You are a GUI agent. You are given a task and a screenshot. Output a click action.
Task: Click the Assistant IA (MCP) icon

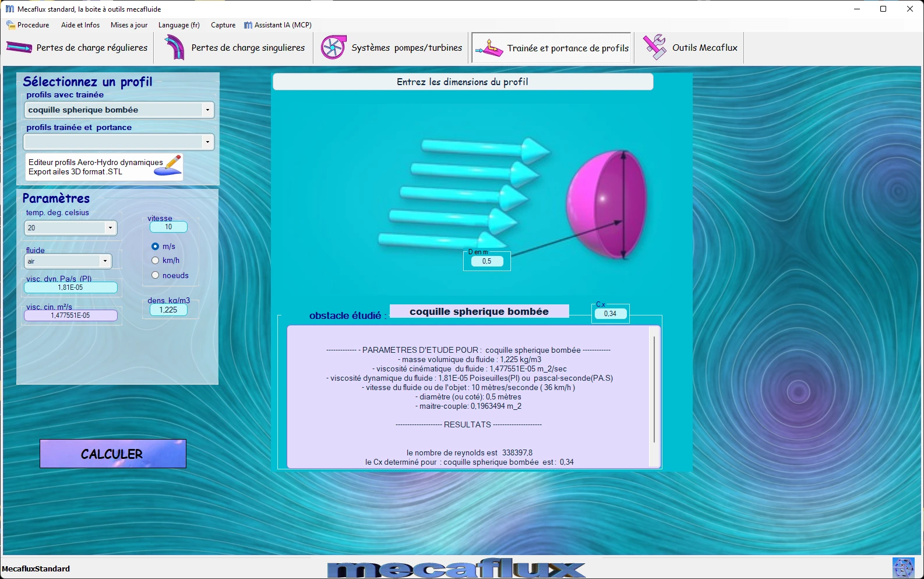pyautogui.click(x=248, y=25)
